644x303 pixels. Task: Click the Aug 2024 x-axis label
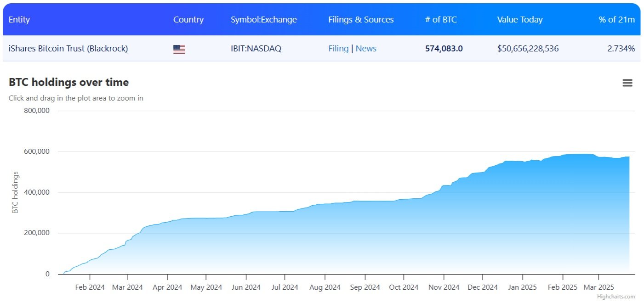(x=325, y=287)
